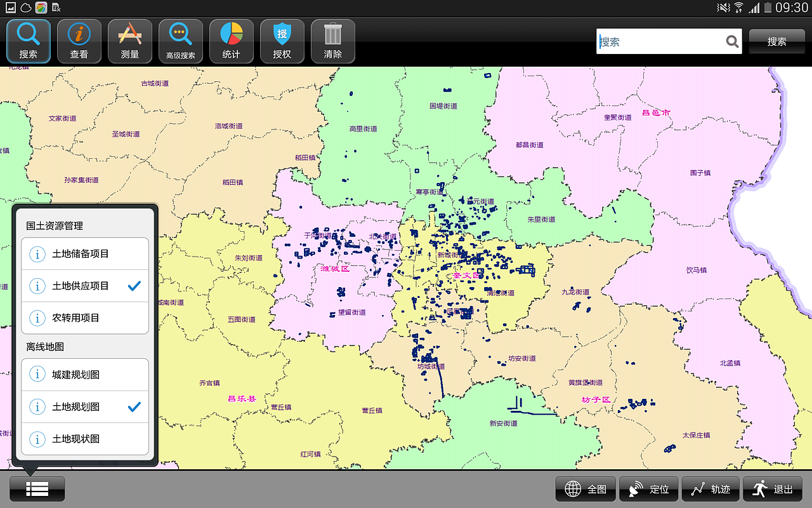
Task: Select the 搜索 magnifier tool
Action: click(29, 41)
